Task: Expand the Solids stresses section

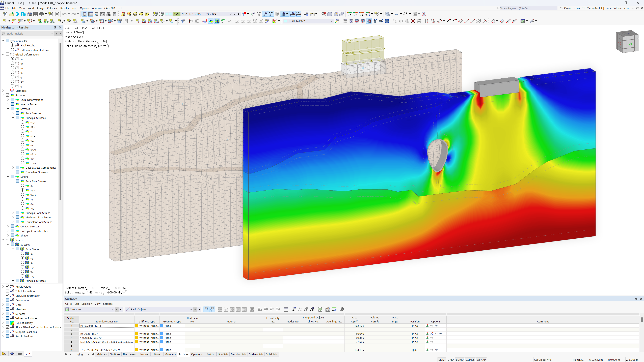Action: (x=8, y=244)
